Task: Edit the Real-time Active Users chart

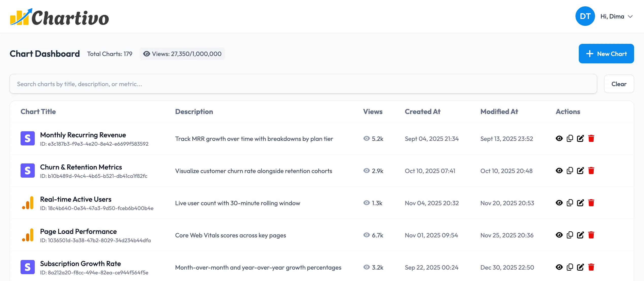Action: [581, 203]
